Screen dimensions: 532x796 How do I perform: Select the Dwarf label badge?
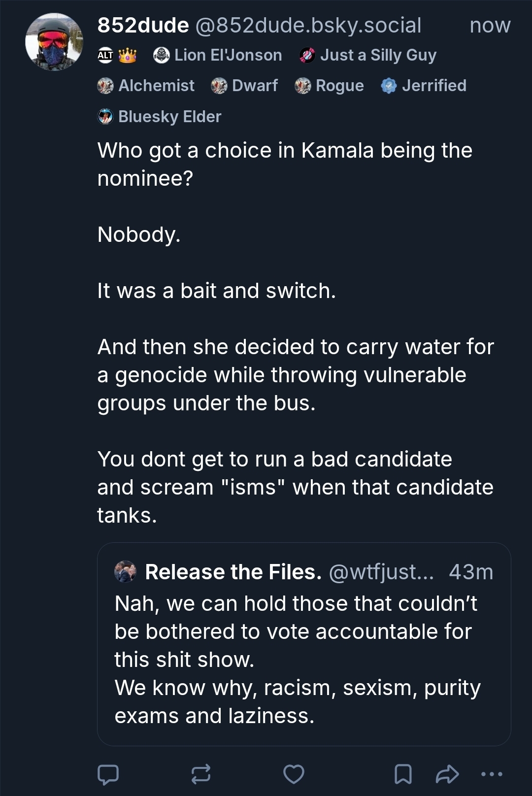point(245,86)
